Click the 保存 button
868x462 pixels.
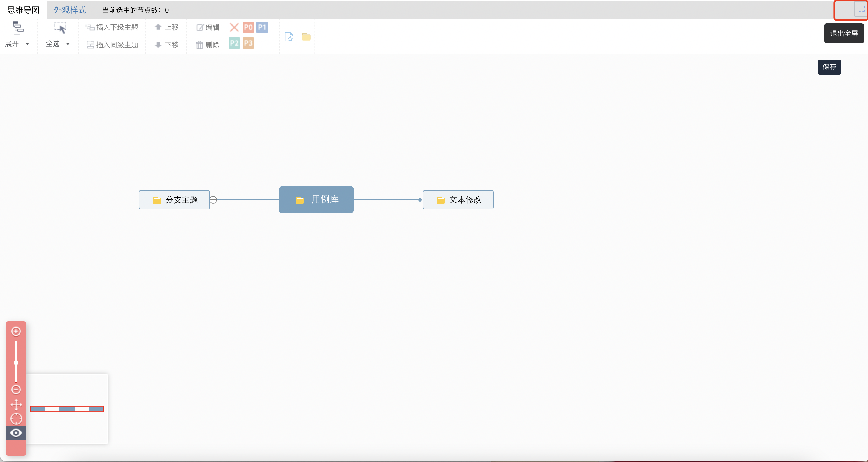click(829, 67)
